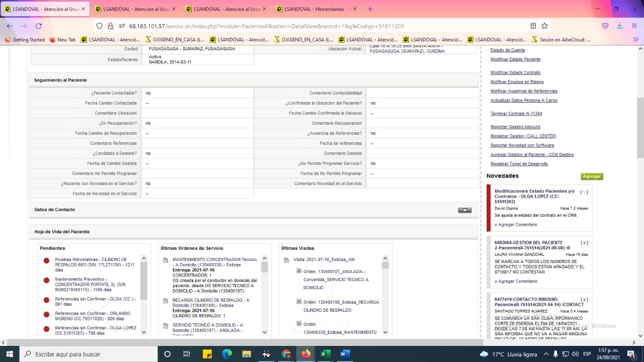The width and height of the screenshot is (644, 362).
Task: Dismiss the Modificaciones Estado Pacientes novedad
Action: pyautogui.click(x=584, y=192)
